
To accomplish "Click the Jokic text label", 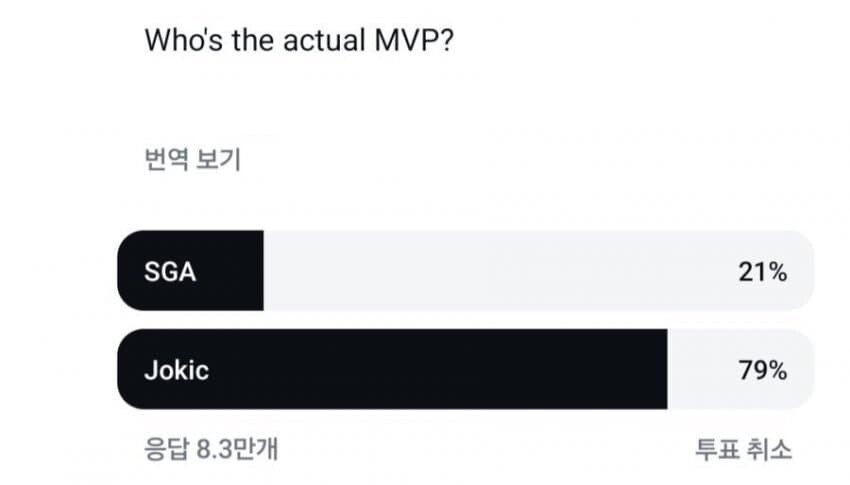I will 177,370.
